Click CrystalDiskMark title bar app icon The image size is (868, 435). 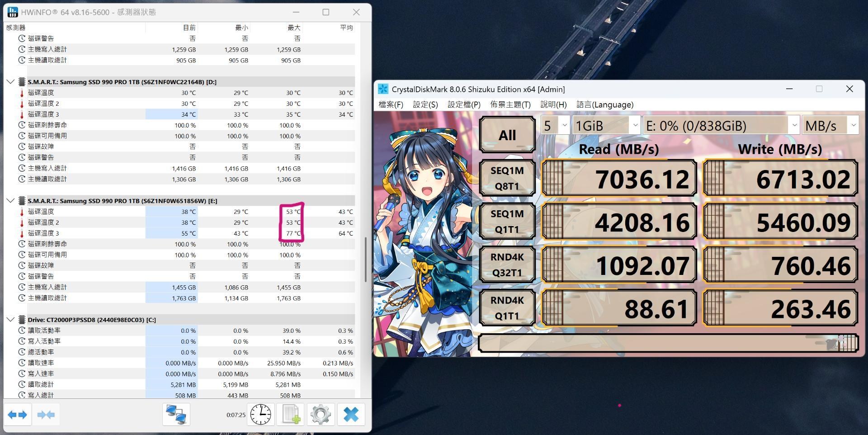[383, 89]
